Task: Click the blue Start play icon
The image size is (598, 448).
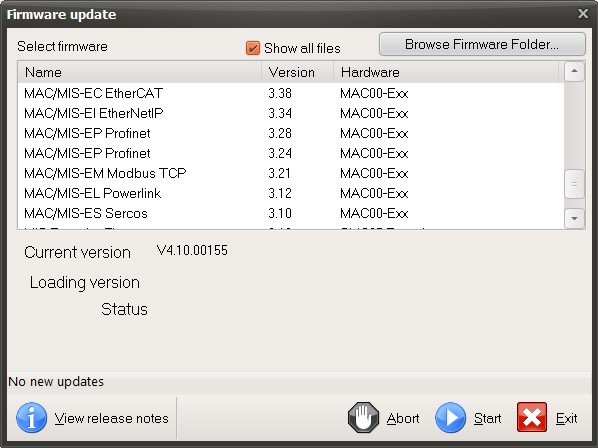Action: click(x=450, y=417)
